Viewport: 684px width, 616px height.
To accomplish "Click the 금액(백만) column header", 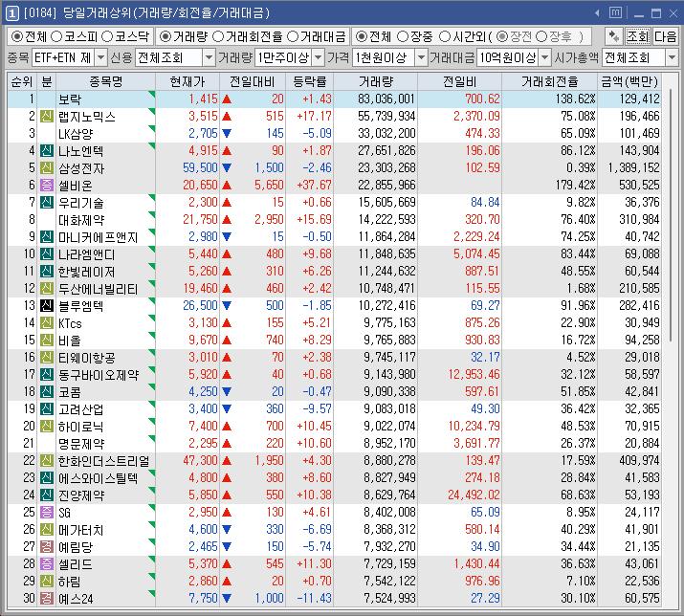I will pos(629,81).
